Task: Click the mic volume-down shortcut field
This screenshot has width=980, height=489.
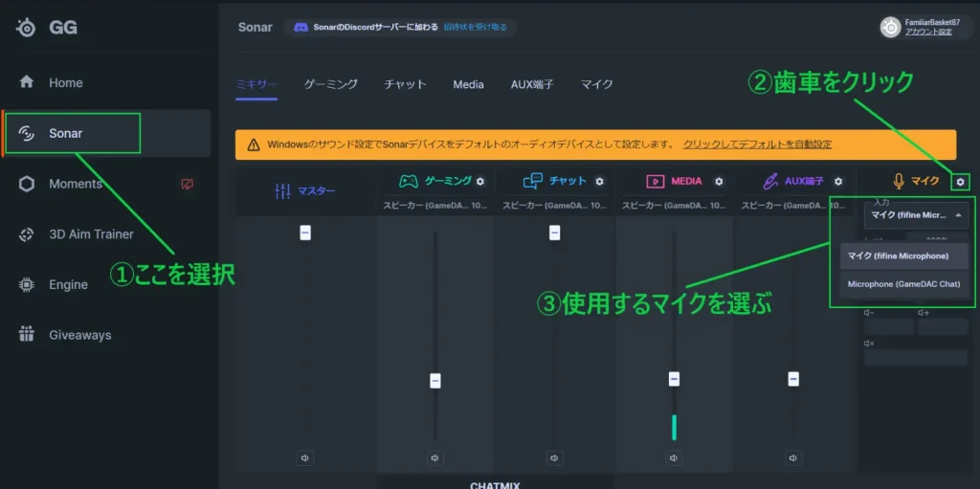Action: tap(889, 326)
